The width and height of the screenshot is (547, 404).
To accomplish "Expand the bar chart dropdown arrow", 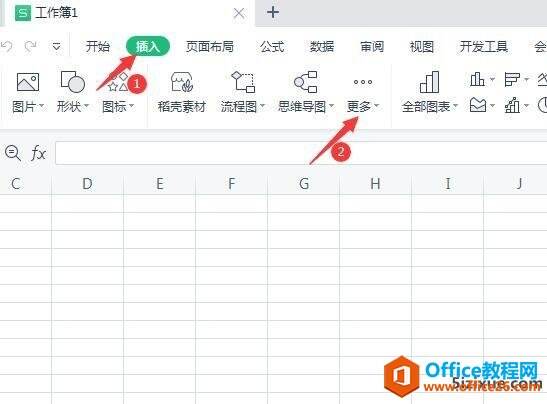I will [x=526, y=80].
